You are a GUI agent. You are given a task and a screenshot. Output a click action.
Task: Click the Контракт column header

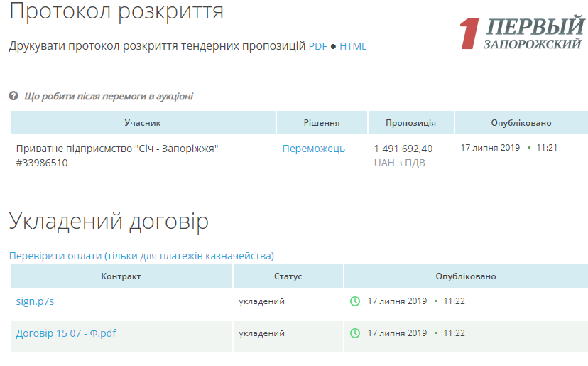coord(121,276)
